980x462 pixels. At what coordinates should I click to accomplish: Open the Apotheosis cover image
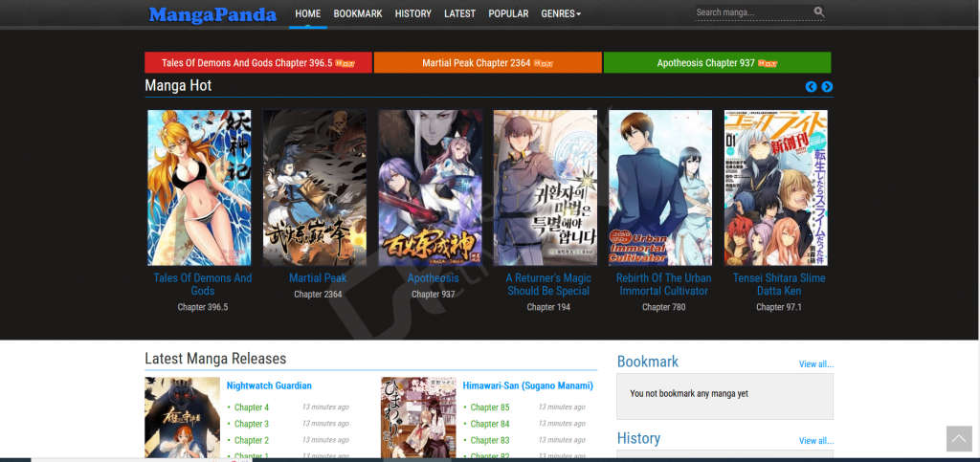tap(430, 187)
